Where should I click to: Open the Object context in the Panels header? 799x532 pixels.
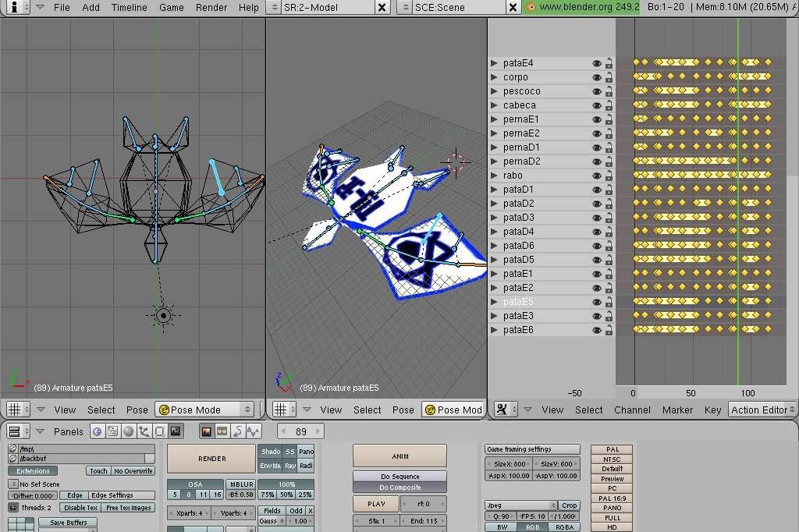(144, 431)
